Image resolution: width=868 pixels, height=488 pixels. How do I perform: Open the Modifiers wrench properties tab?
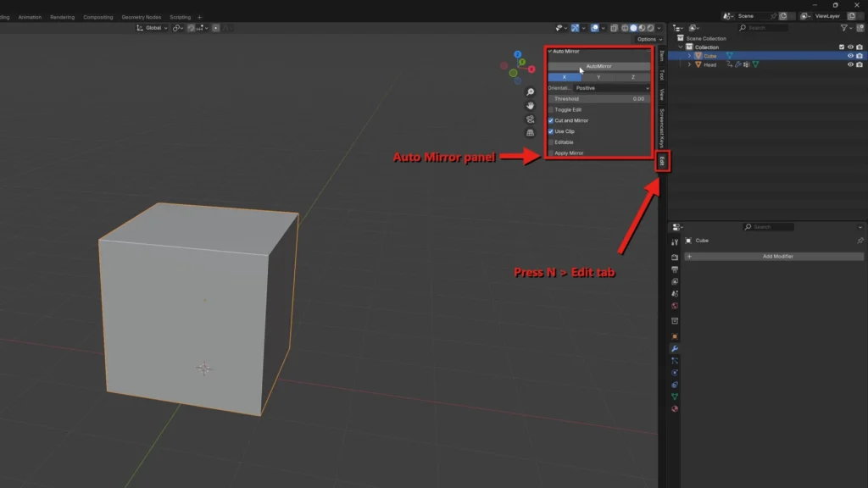pos(674,348)
